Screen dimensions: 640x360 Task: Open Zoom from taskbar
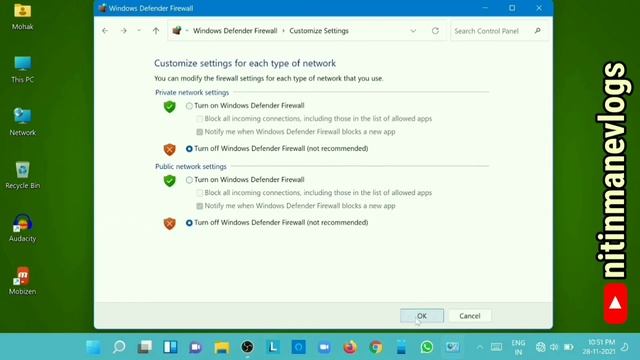pyautogui.click(x=324, y=347)
